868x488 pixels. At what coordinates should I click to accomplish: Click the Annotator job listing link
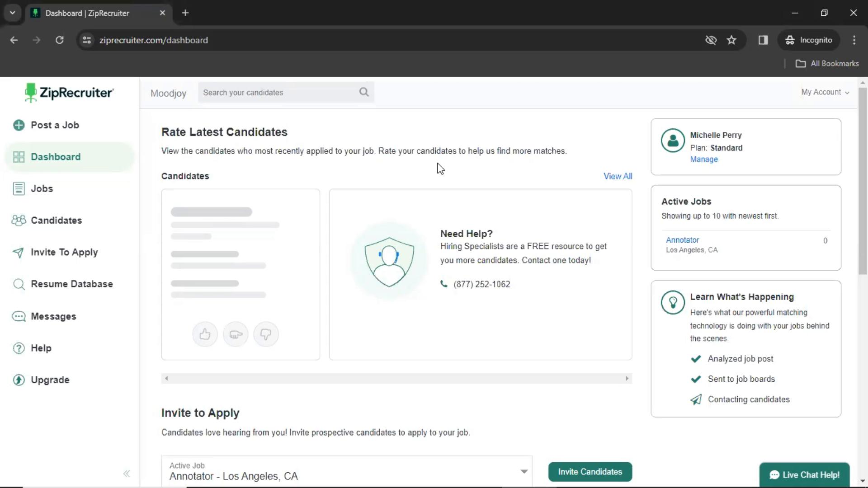(x=683, y=239)
